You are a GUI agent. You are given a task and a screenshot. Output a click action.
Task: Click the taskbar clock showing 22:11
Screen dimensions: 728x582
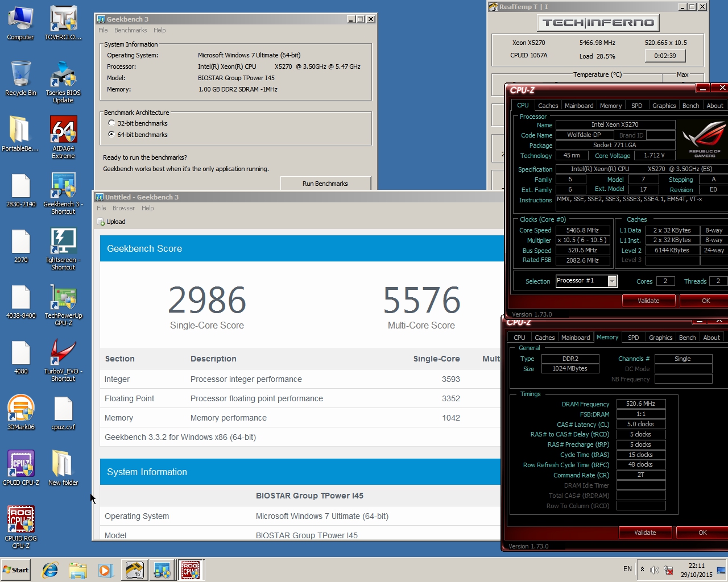point(696,570)
